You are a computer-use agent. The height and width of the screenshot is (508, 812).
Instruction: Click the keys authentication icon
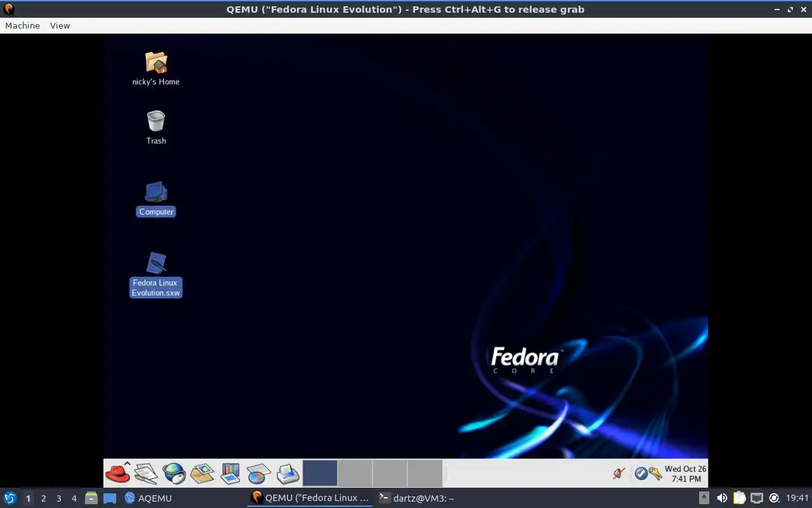[655, 474]
